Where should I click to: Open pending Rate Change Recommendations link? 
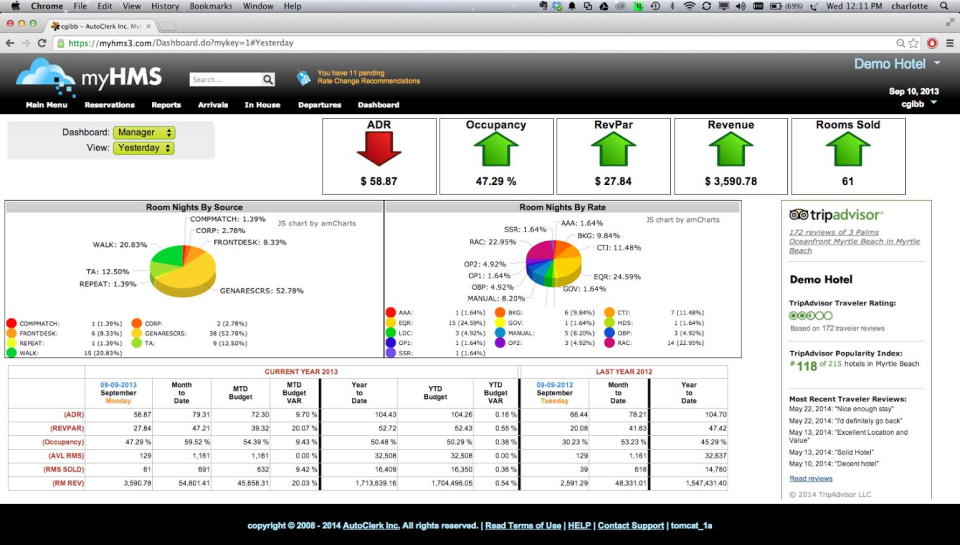(x=369, y=77)
